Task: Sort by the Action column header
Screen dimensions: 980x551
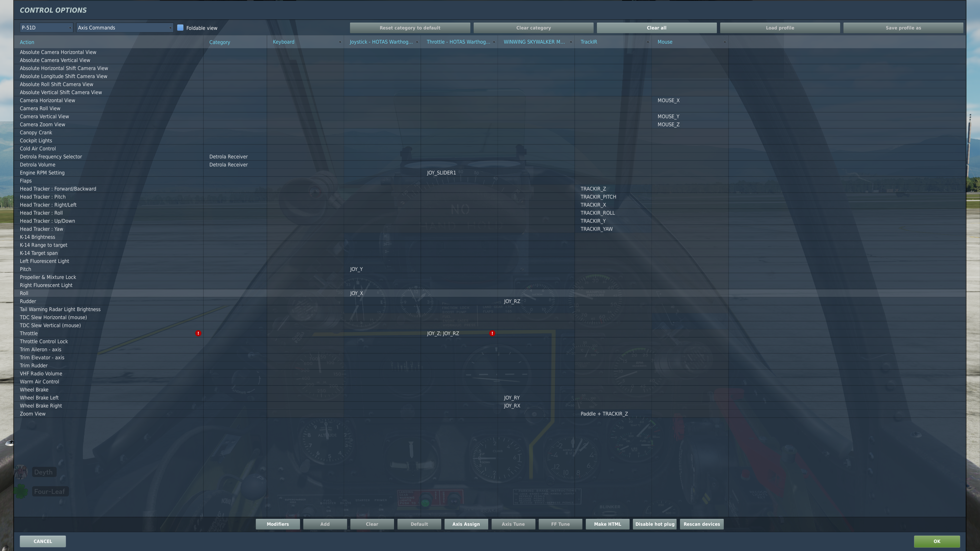Action: coord(27,42)
